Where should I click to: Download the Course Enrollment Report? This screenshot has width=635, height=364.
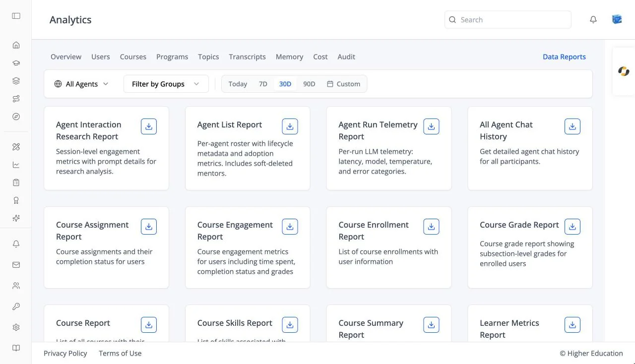pyautogui.click(x=431, y=227)
